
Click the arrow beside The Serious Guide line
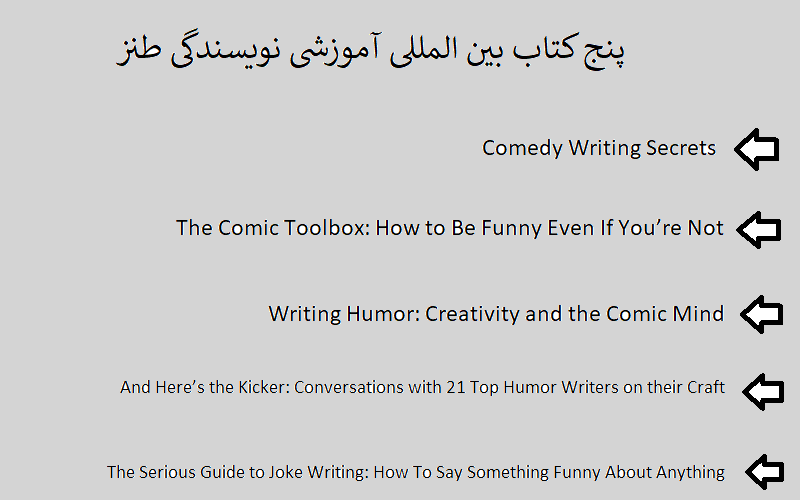tap(765, 472)
